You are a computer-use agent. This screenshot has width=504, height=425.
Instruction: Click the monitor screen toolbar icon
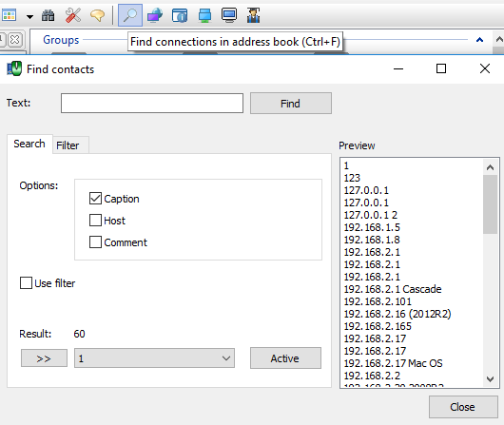click(x=229, y=15)
